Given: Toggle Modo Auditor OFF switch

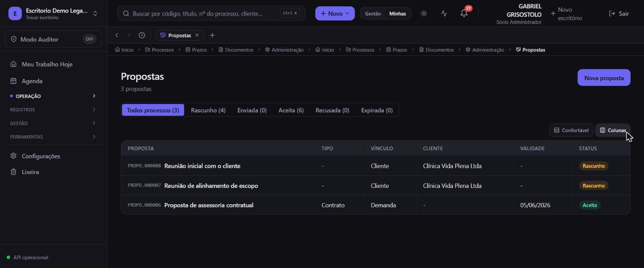Looking at the screenshot, I should tap(89, 39).
